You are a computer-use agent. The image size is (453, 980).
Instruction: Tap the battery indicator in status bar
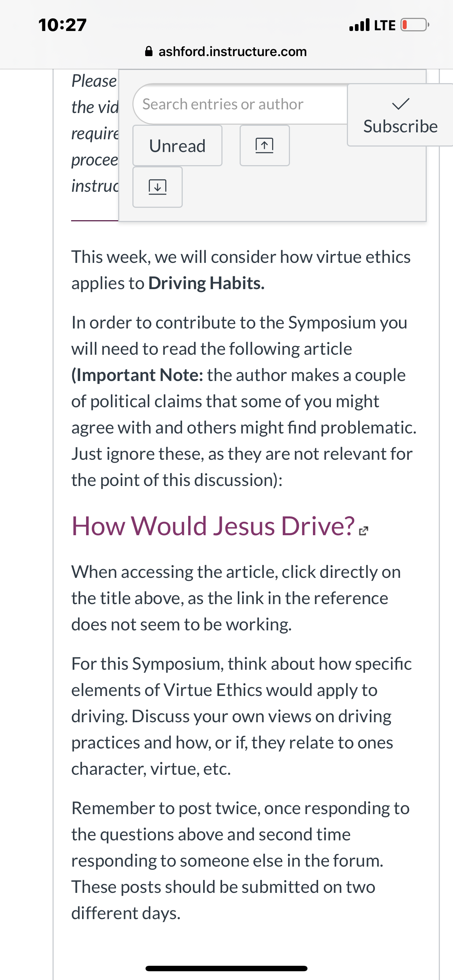[x=415, y=25]
